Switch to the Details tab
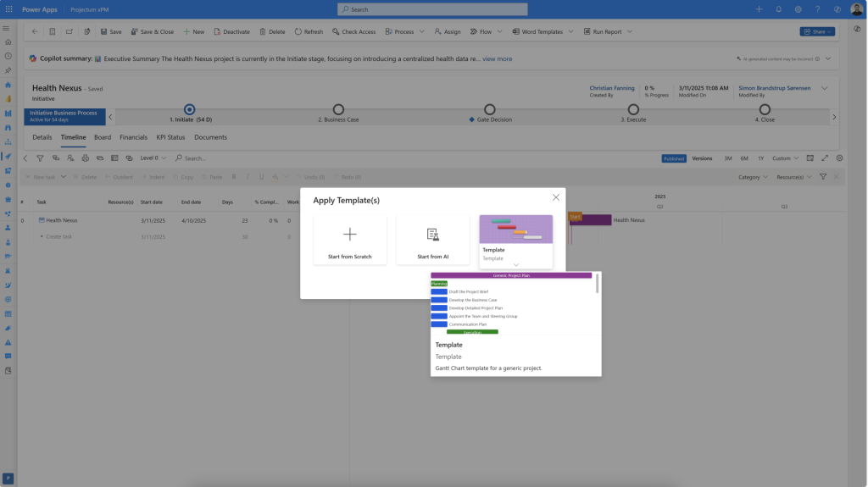The height and width of the screenshot is (487, 868). click(42, 137)
